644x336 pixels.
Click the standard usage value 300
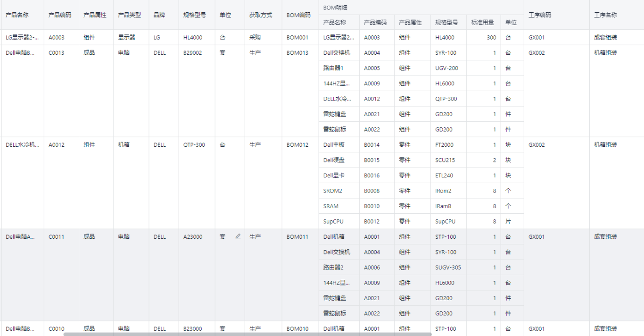click(491, 37)
